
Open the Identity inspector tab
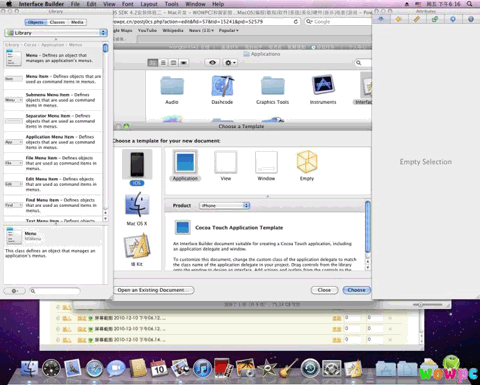pos(471,19)
